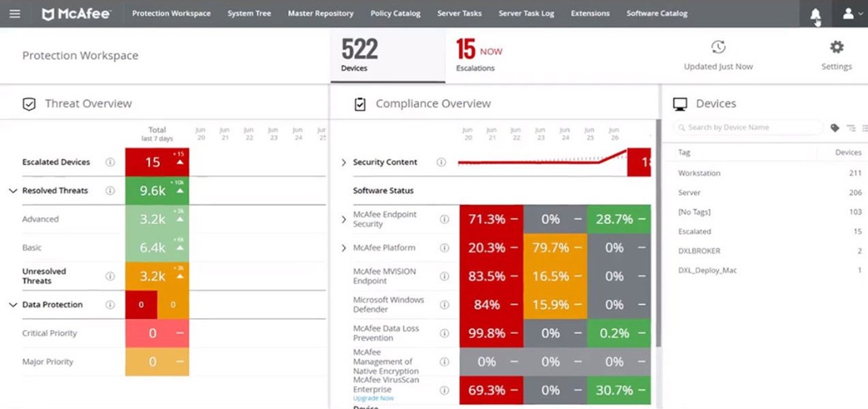Screen dimensions: 868x409
Task: Collapse the Resolved Threats section
Action: pos(13,191)
